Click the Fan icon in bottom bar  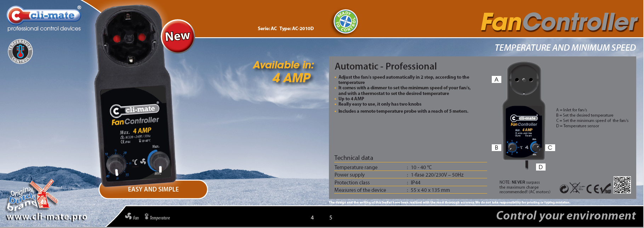[x=128, y=216]
